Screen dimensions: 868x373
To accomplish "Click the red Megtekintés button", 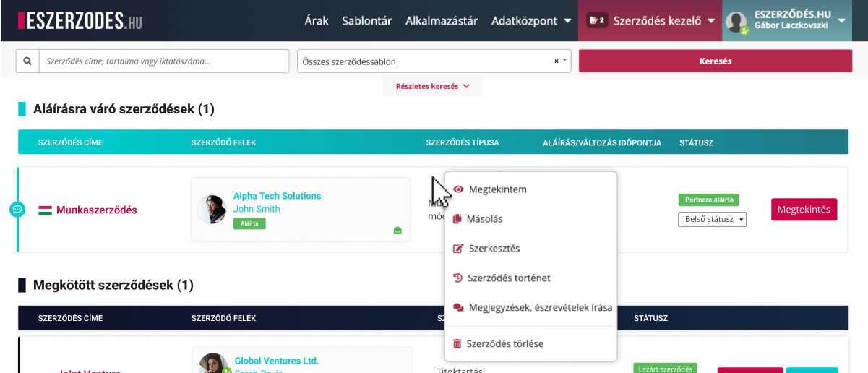I will [804, 210].
